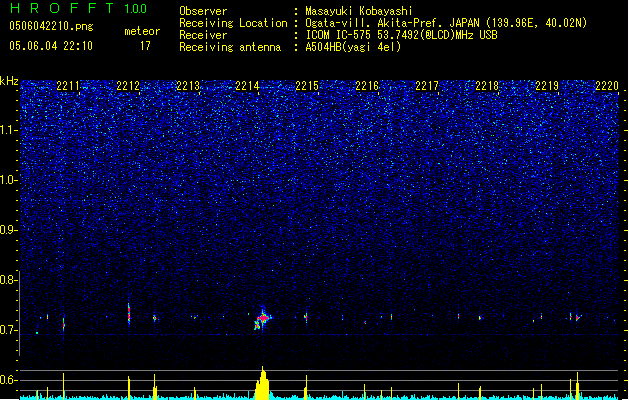Click the 2213 time marker

point(188,85)
